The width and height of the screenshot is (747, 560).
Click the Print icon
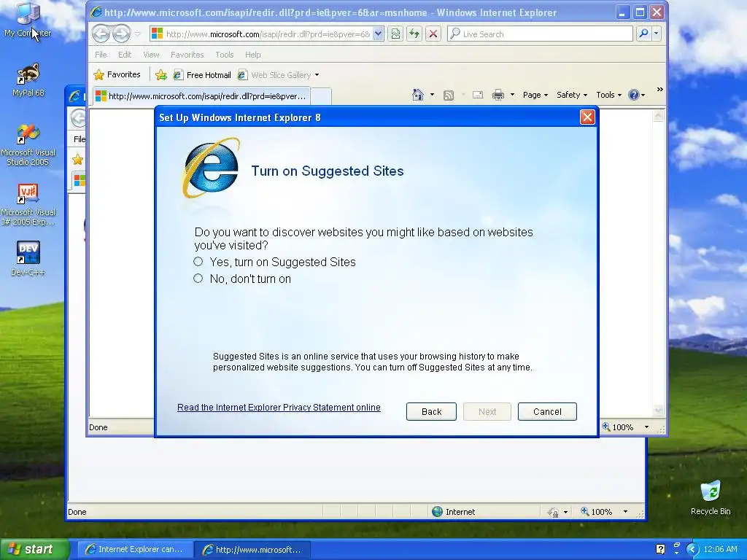(498, 95)
